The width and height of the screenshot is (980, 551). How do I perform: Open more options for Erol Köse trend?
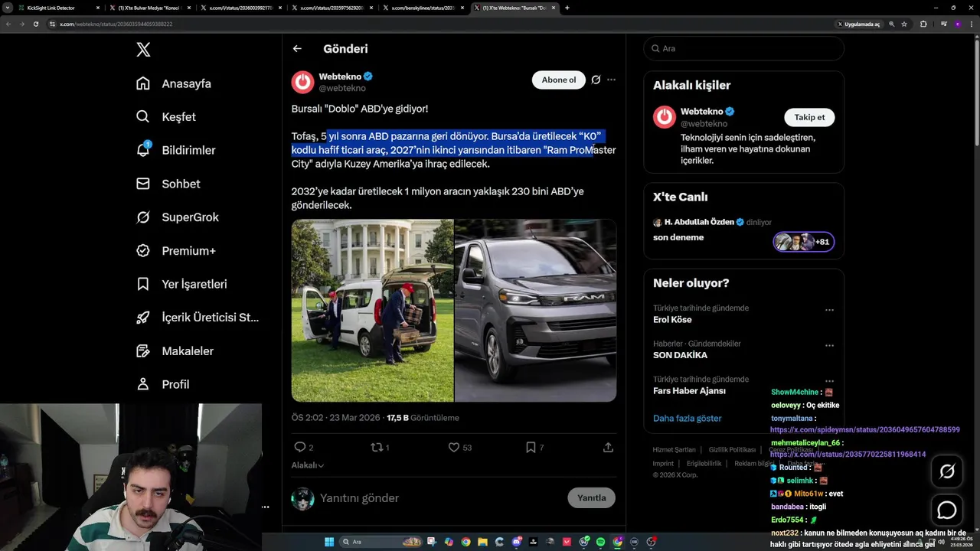(829, 311)
